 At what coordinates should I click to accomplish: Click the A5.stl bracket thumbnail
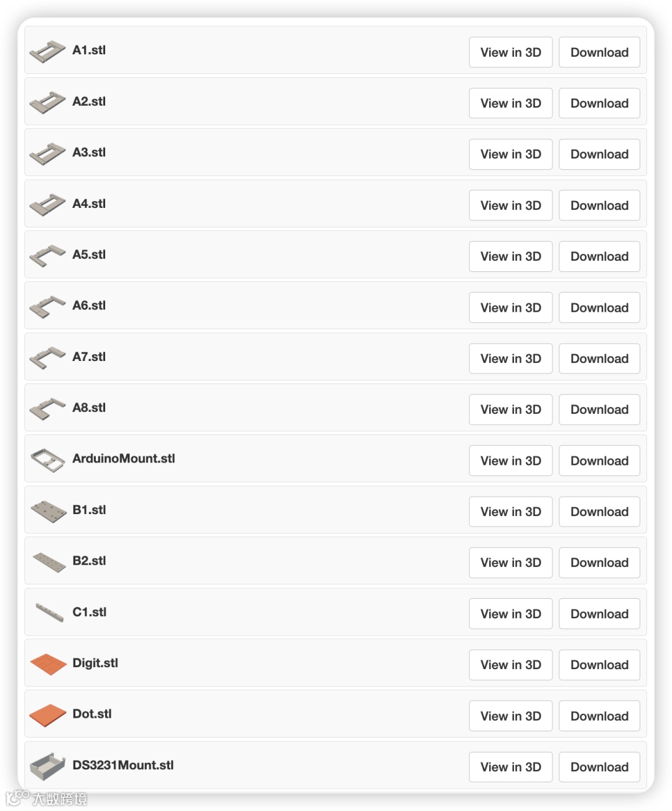click(47, 255)
